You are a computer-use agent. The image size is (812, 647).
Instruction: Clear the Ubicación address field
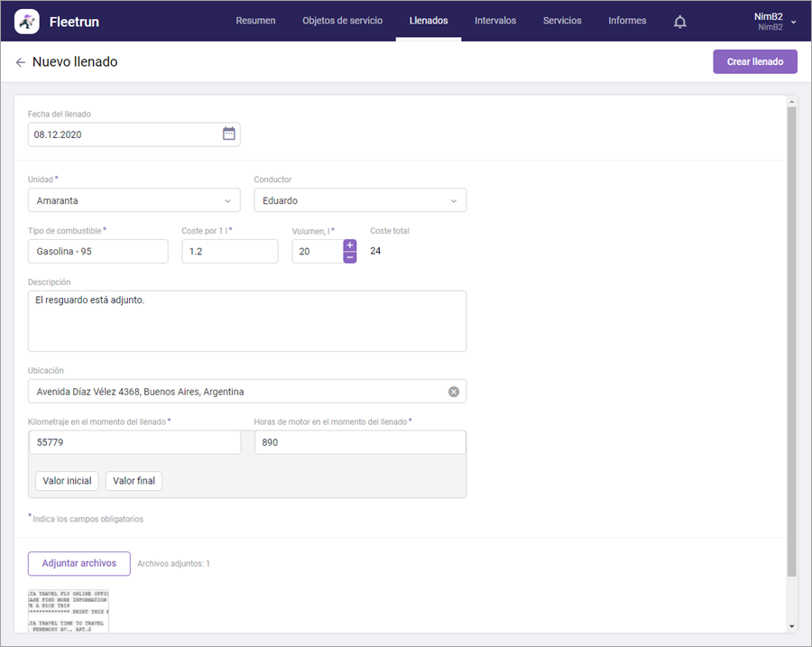click(x=454, y=392)
